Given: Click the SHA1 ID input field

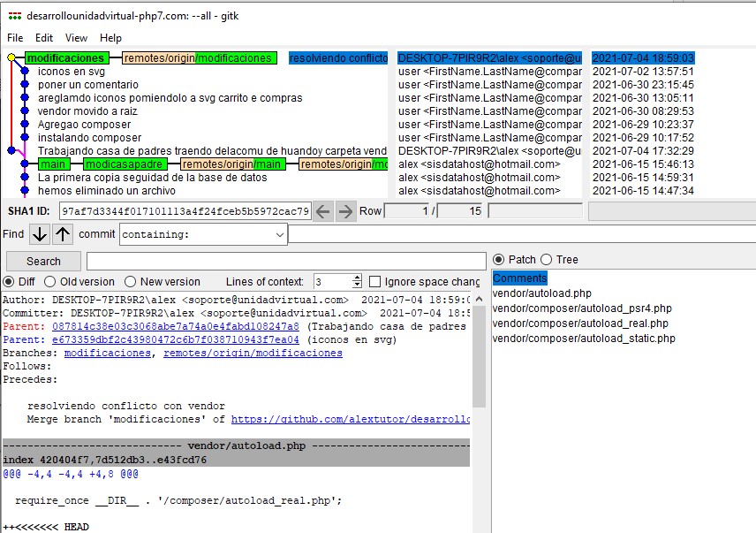Looking at the screenshot, I should click(185, 211).
